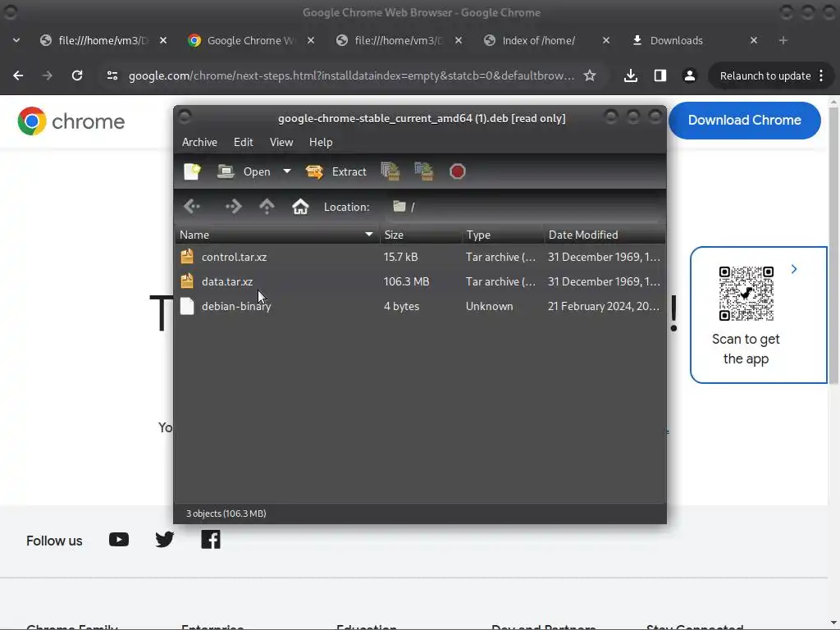Viewport: 840px width, 630px height.
Task: Sort by Size column header
Action: 421,235
